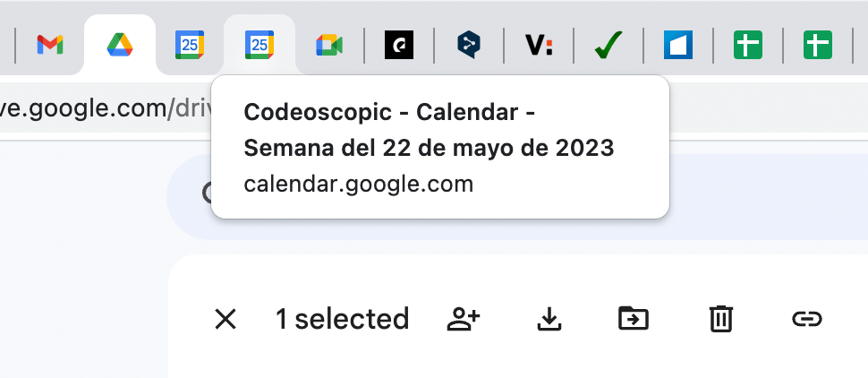Move the selected item to a folder
Screen dimensions: 868x378
click(634, 318)
